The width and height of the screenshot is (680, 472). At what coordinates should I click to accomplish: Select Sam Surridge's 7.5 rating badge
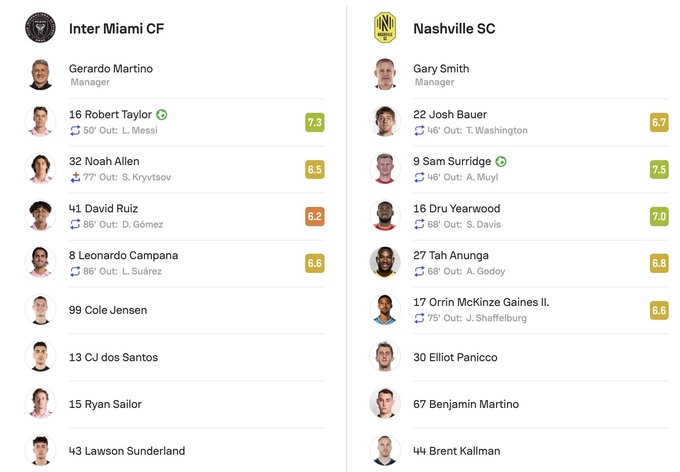(659, 169)
